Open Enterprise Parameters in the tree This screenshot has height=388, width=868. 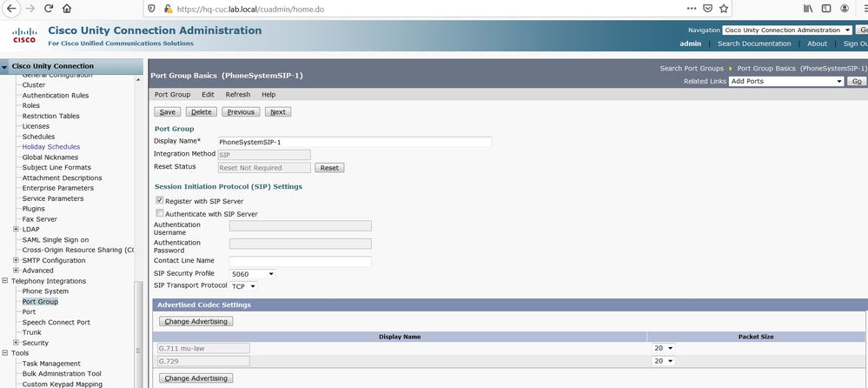coord(57,188)
